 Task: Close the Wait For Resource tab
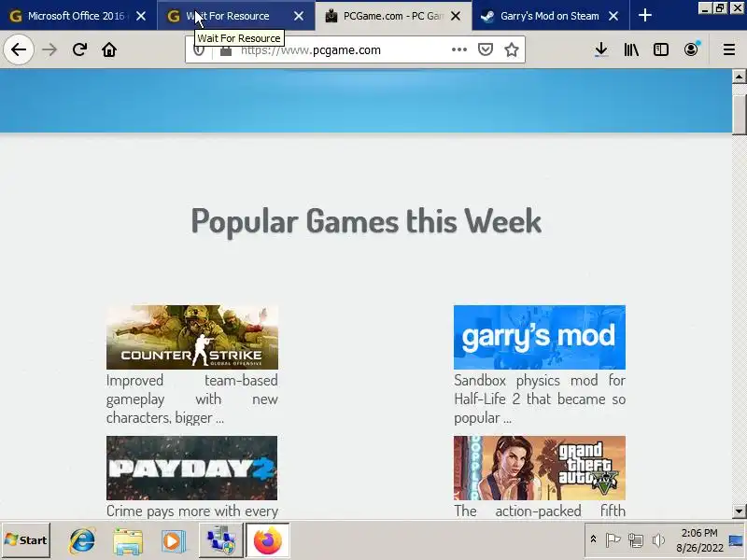299,16
